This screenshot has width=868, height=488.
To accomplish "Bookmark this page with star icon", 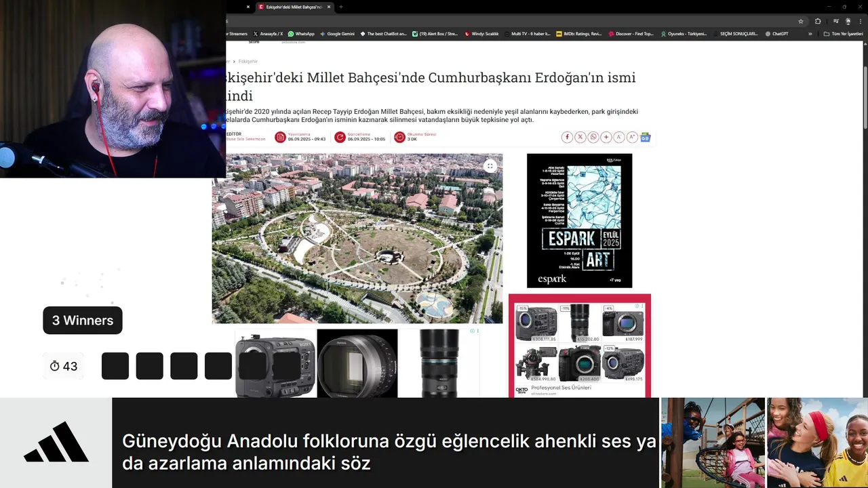I will (801, 21).
